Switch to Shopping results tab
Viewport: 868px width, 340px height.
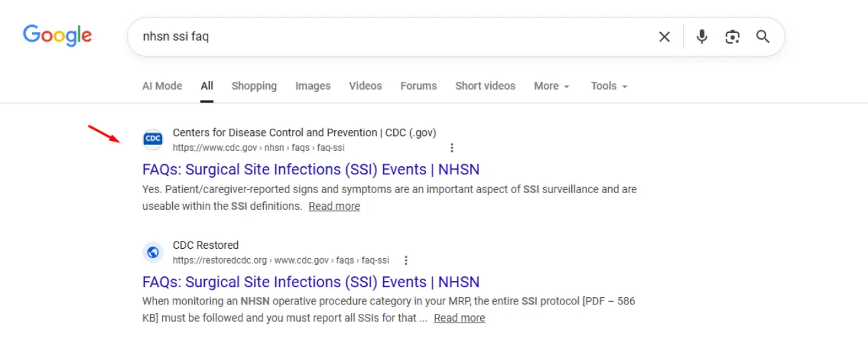[x=254, y=86]
